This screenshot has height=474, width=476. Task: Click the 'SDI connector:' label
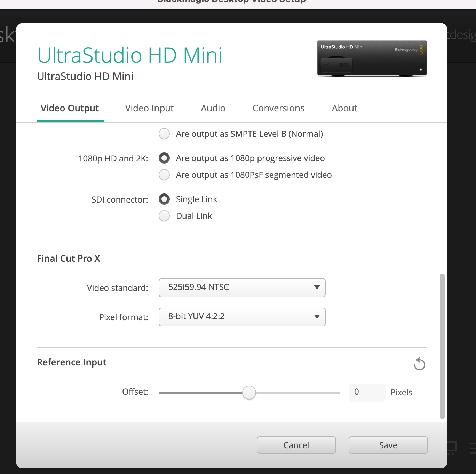pos(120,200)
